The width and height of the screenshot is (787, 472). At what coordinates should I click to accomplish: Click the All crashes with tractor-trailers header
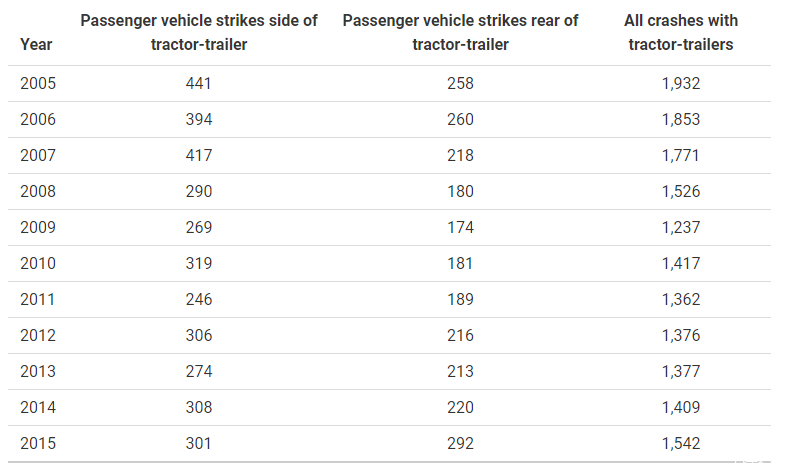681,33
